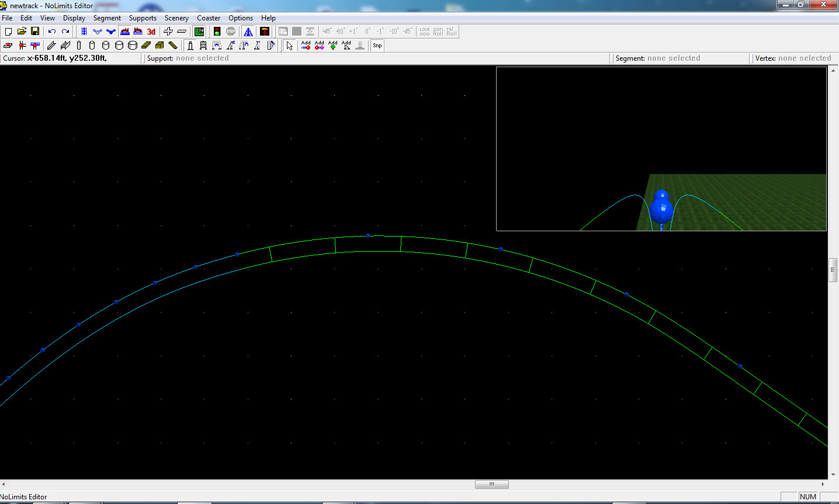Click the +45° roll button

tap(327, 32)
